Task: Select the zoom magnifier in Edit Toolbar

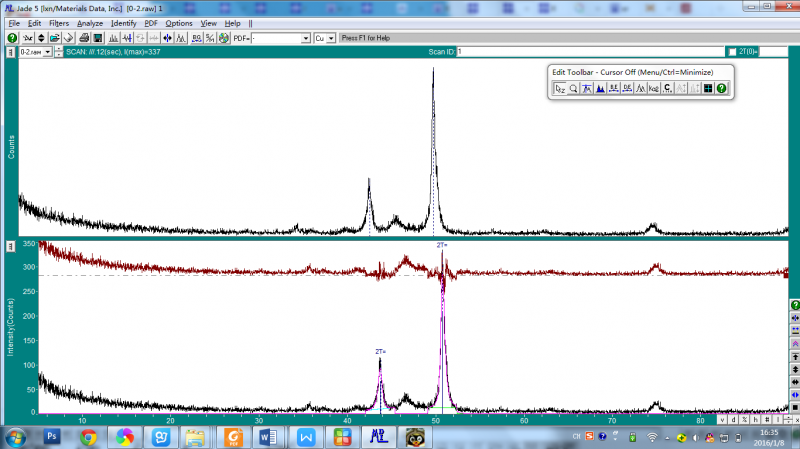Action: 573,88
